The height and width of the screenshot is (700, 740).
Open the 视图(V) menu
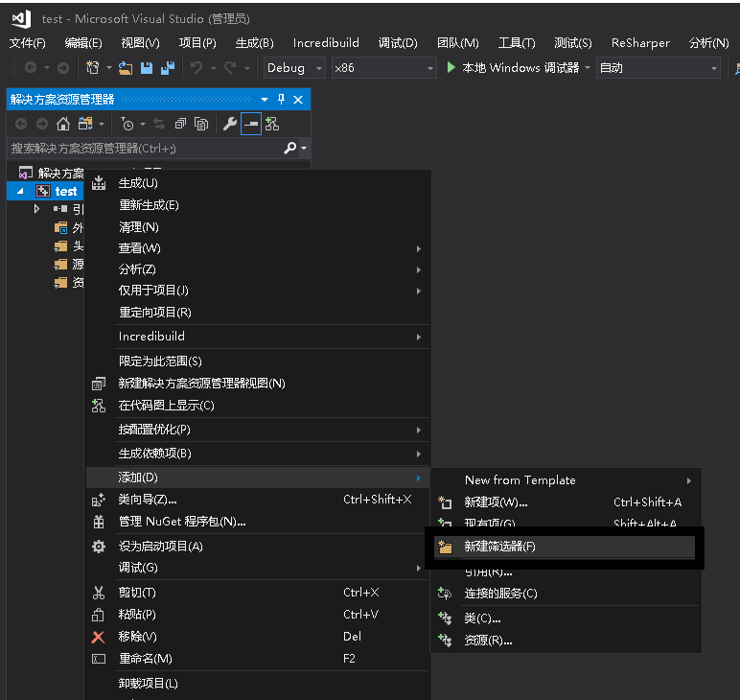click(x=140, y=43)
